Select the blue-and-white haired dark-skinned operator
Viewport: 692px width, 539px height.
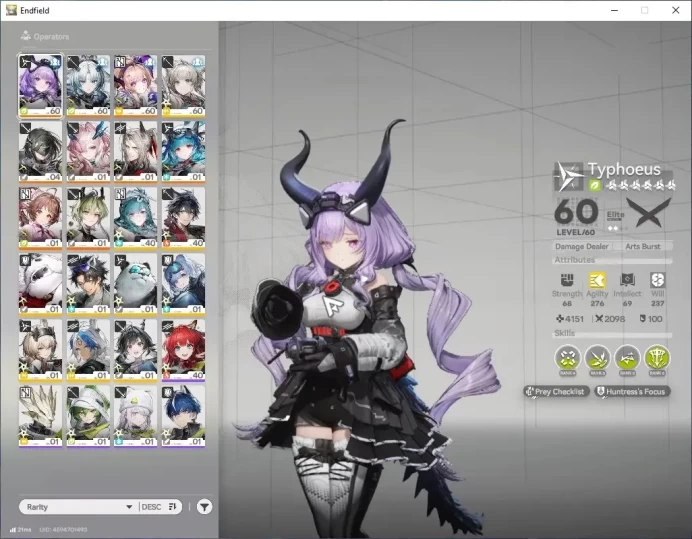click(88, 351)
